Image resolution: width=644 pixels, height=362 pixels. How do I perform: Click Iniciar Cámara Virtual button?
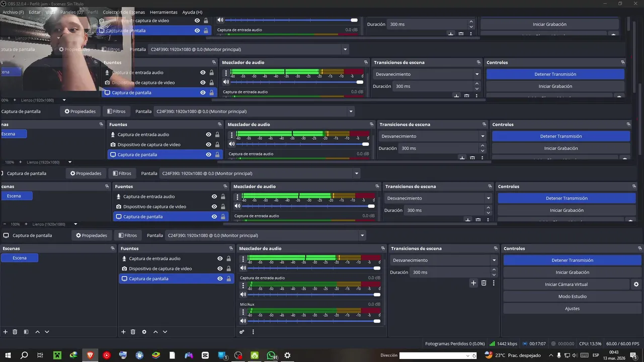pos(566,285)
